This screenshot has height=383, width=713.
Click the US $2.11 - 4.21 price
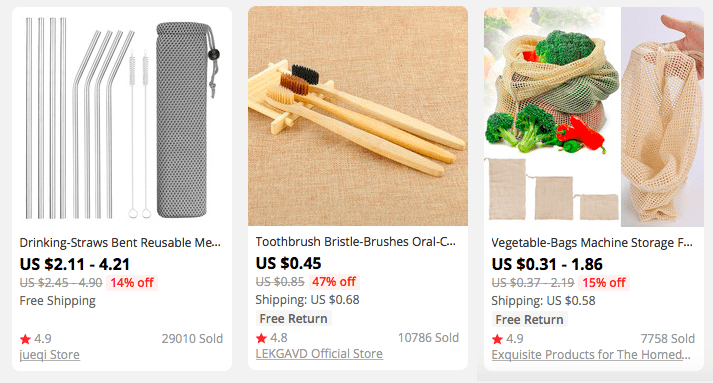[x=75, y=264]
